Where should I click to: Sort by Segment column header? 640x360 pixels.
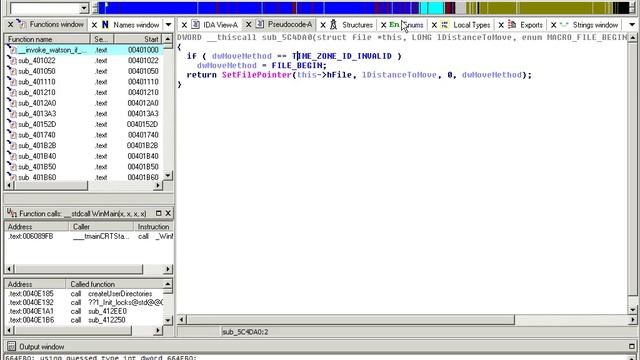102,39
